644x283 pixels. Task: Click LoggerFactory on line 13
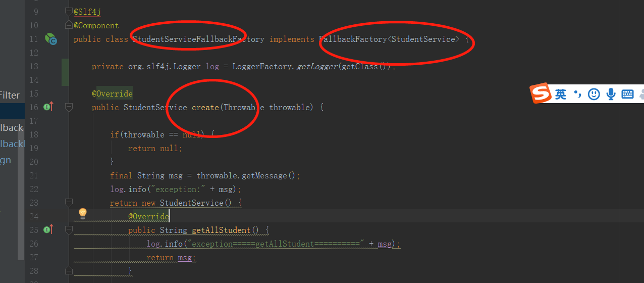pyautogui.click(x=261, y=66)
